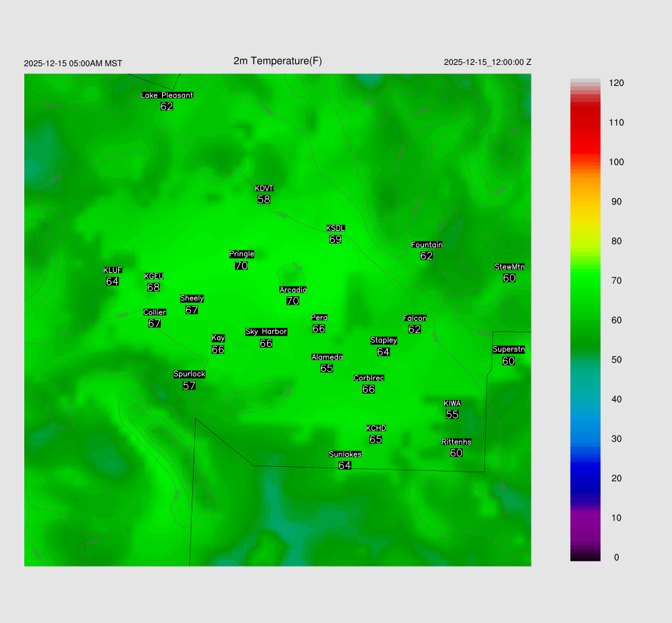Click the KDVT station label

coord(264,188)
